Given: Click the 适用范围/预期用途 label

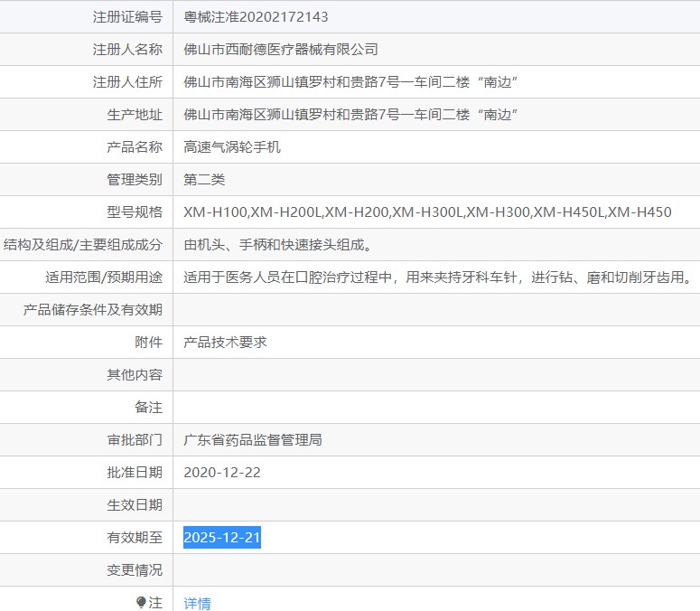Looking at the screenshot, I should pos(104,277).
